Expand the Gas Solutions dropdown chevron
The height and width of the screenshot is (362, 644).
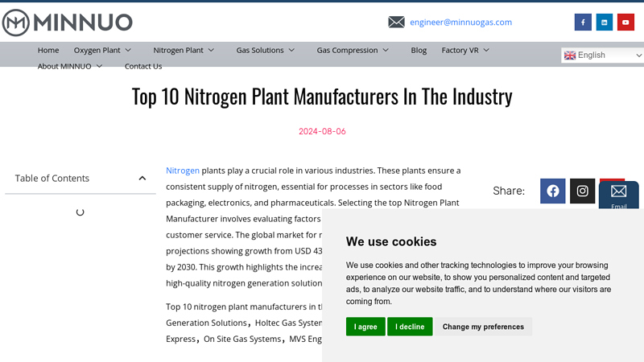point(291,50)
